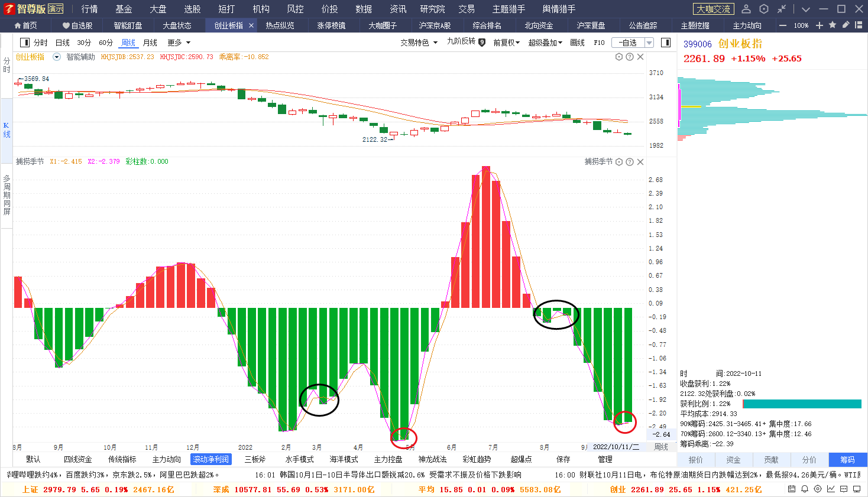Select the 分时 period

click(41, 43)
